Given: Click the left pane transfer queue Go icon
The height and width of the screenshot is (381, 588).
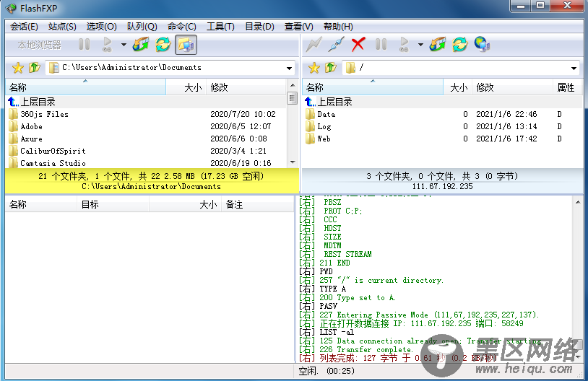Looking at the screenshot, I should coord(107,45).
